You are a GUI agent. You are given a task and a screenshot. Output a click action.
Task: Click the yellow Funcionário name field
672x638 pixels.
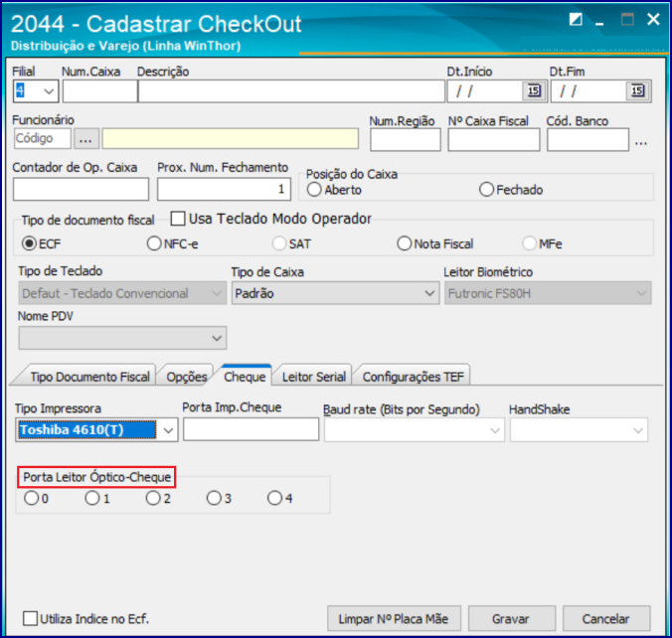pos(231,139)
